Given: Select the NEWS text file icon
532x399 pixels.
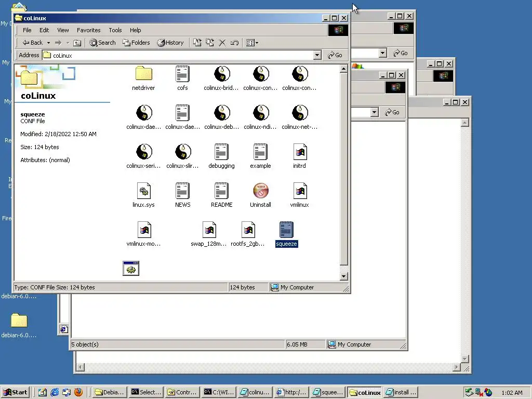Looking at the screenshot, I should [x=182, y=191].
